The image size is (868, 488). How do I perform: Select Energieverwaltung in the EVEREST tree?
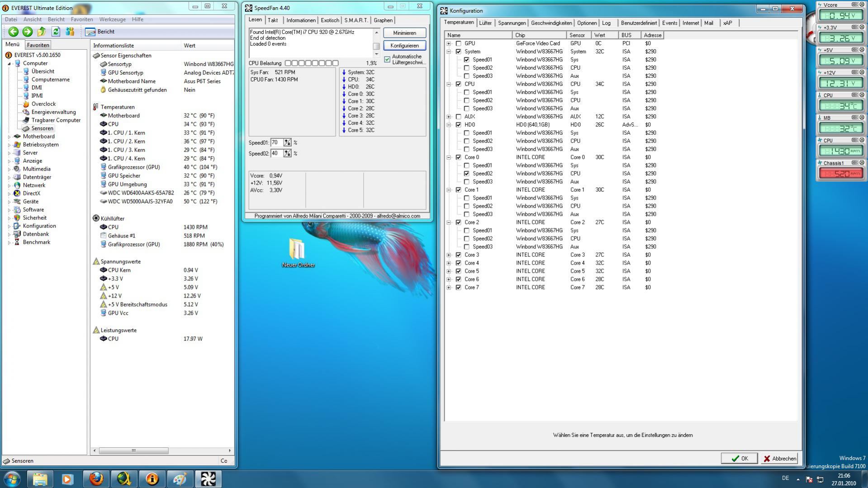[x=53, y=112]
